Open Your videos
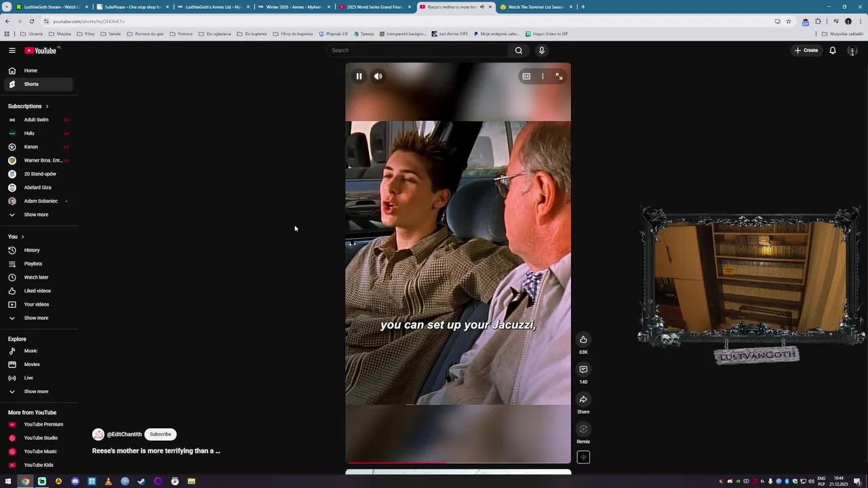Screen dimensions: 868x488 tap(38, 304)
